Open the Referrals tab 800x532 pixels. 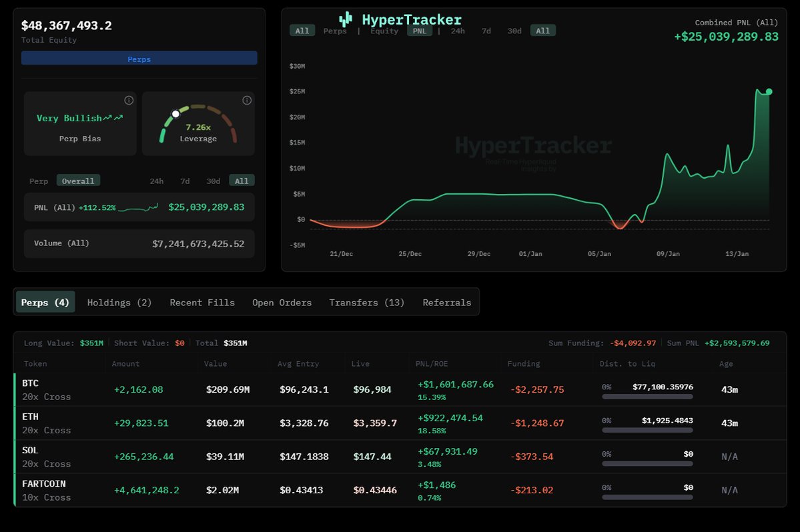click(x=447, y=302)
